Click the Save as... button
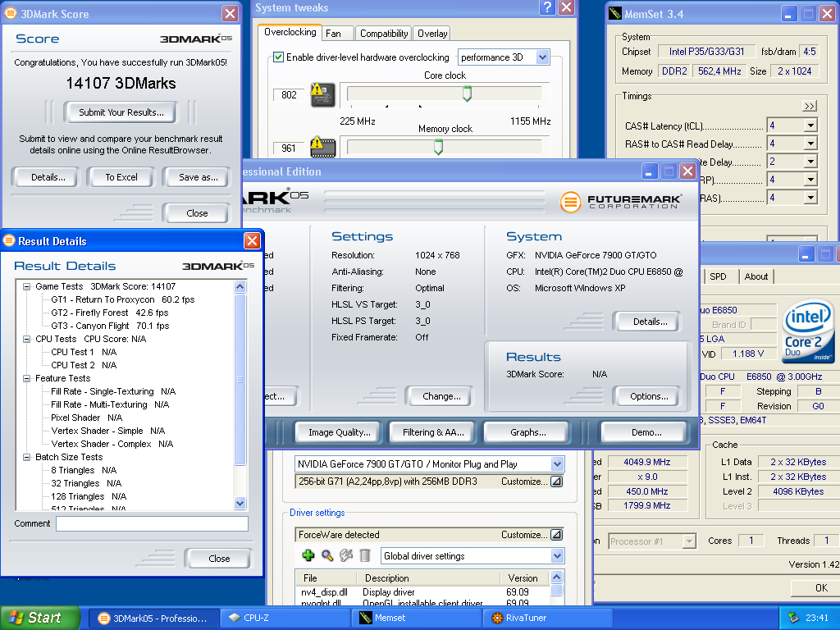The height and width of the screenshot is (630, 840). tap(199, 177)
